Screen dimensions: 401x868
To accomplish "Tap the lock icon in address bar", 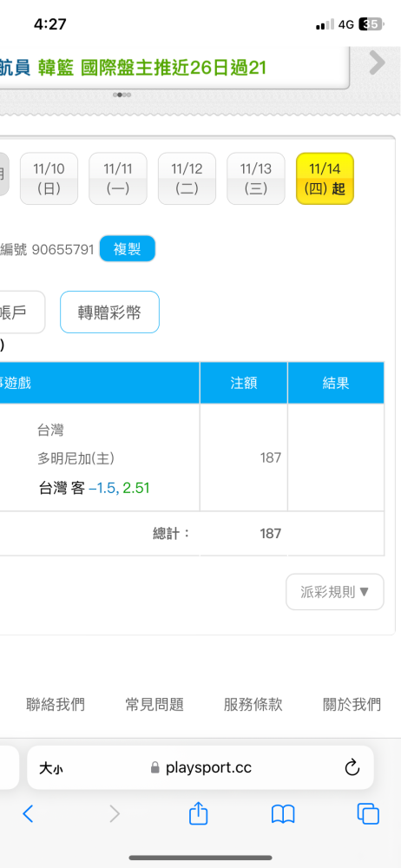I will (155, 768).
